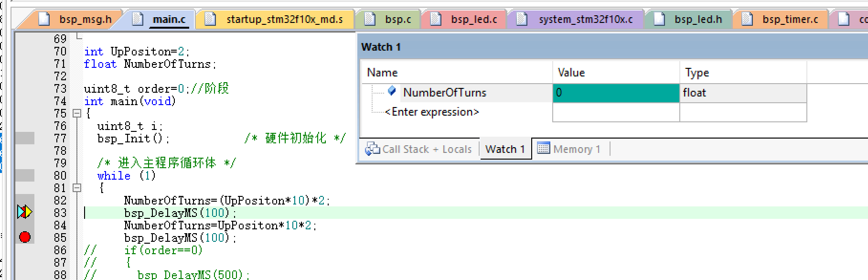The height and width of the screenshot is (280, 868).
Task: Click the value 0 cell of NumberOfTurns
Action: click(x=616, y=93)
